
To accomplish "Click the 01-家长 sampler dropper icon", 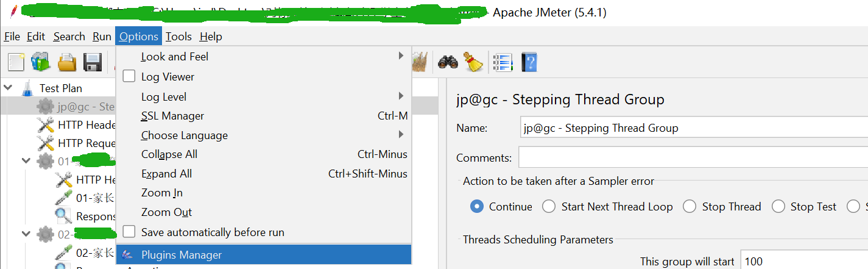I will pos(63,198).
